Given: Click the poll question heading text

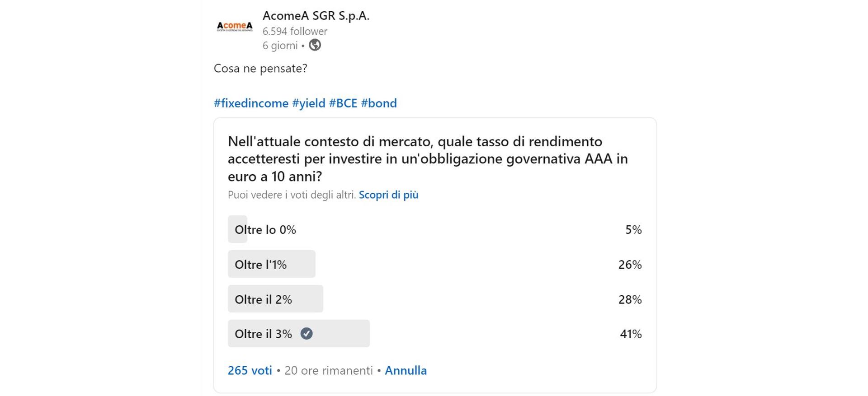Looking at the screenshot, I should pos(428,158).
